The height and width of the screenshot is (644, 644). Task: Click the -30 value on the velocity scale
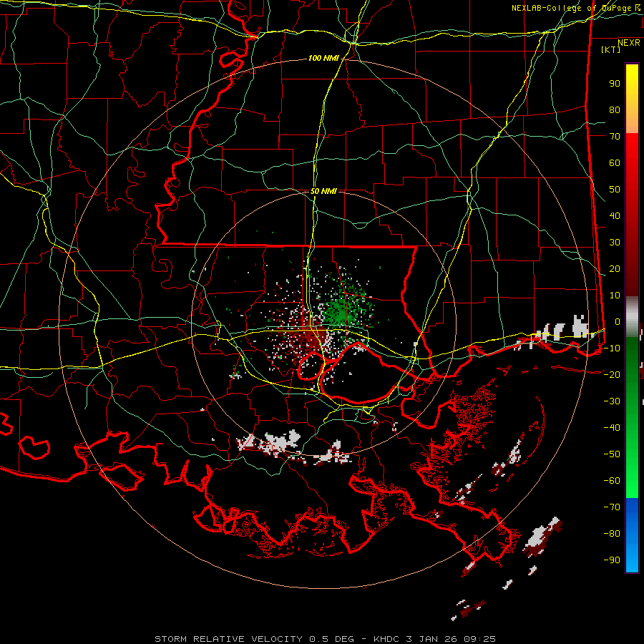612,401
